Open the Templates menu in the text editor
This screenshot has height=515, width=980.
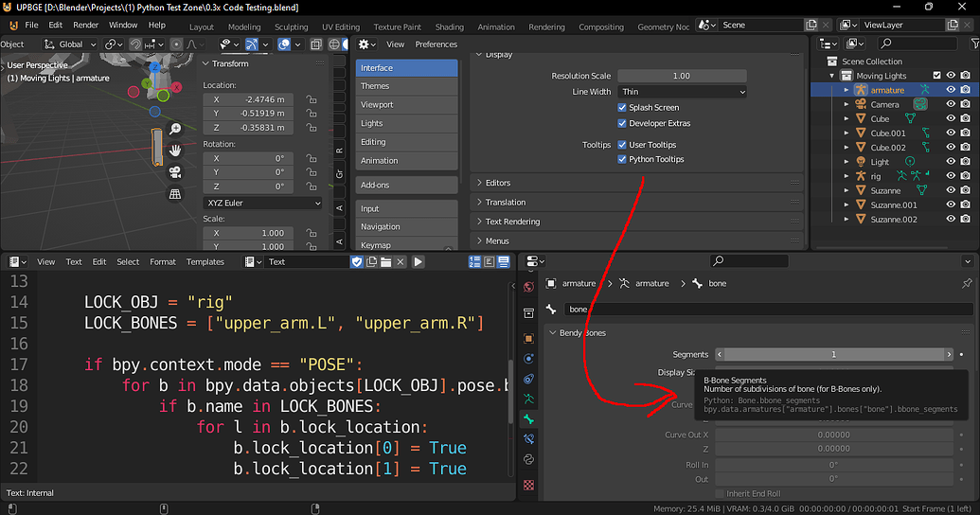pos(205,262)
